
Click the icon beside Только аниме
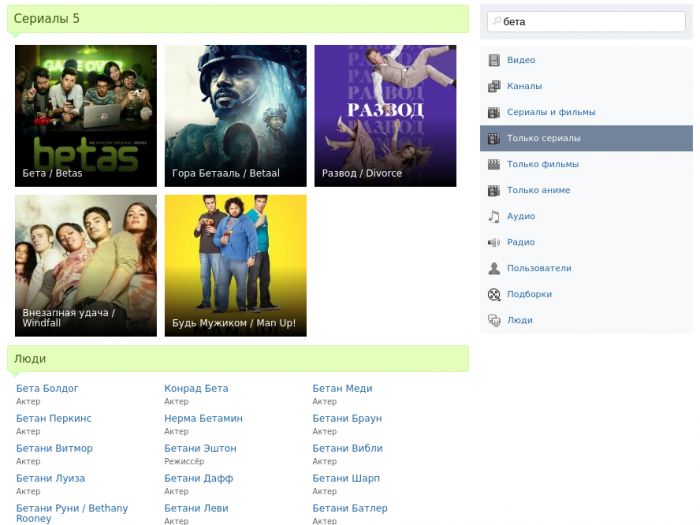click(494, 190)
